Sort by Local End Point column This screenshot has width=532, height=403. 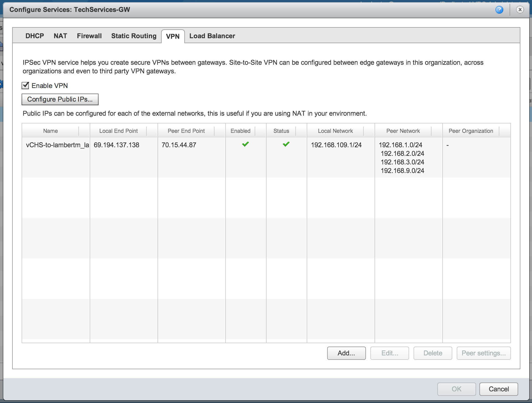pos(118,131)
